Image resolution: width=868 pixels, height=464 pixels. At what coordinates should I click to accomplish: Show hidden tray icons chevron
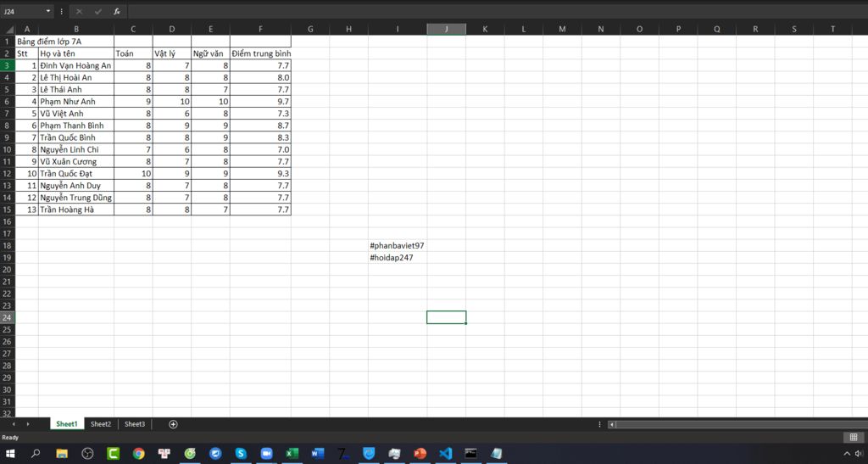coord(847,454)
